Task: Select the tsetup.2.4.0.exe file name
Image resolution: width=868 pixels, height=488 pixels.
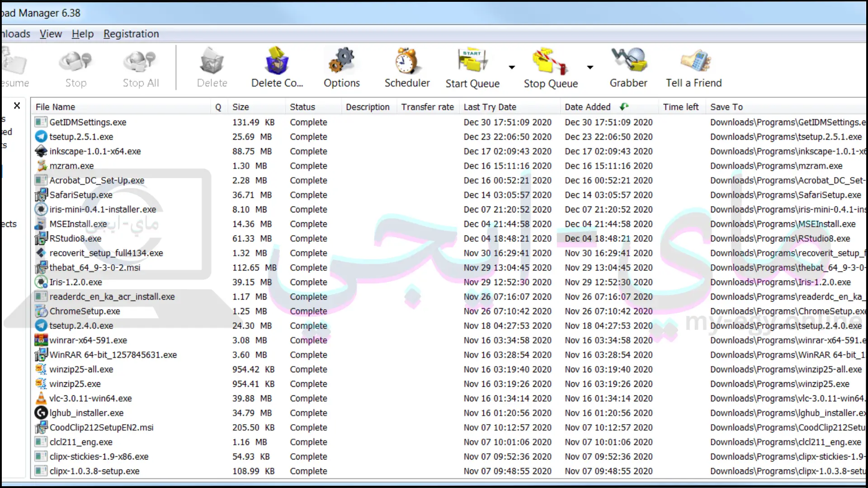Action: pyautogui.click(x=81, y=325)
